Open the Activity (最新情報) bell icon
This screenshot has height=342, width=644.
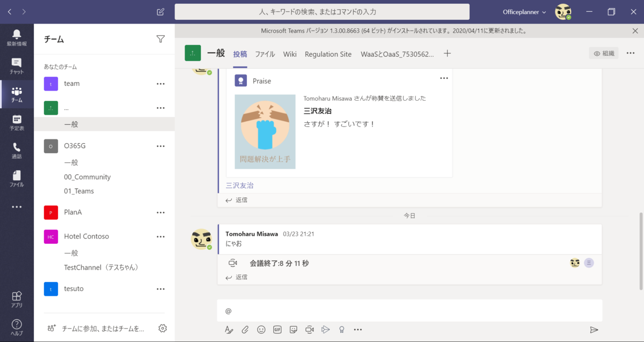[17, 37]
